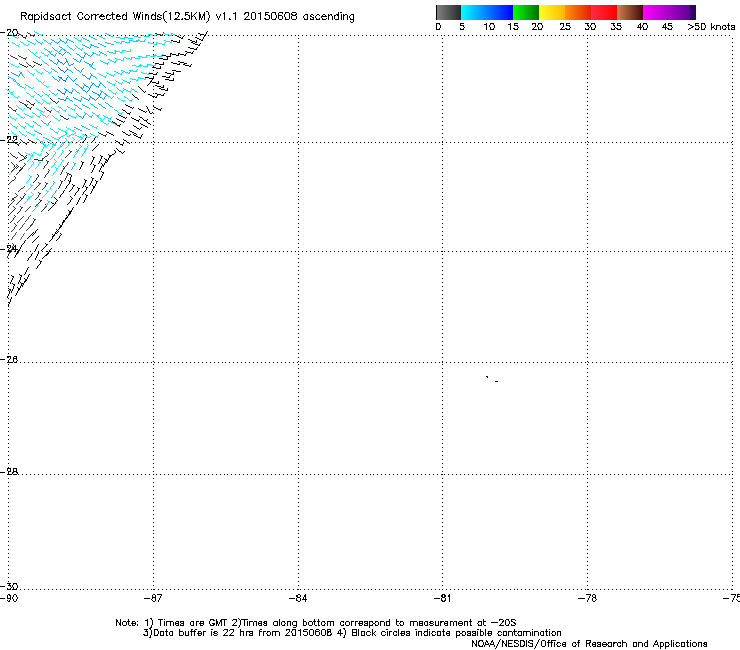The height and width of the screenshot is (650, 740).
Task: Click the longitude label -81
Action: pyautogui.click(x=443, y=599)
